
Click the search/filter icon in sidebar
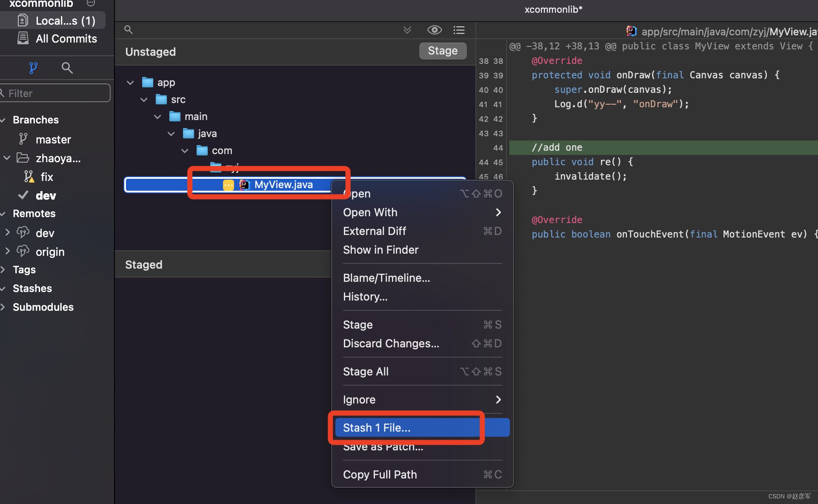coord(67,67)
